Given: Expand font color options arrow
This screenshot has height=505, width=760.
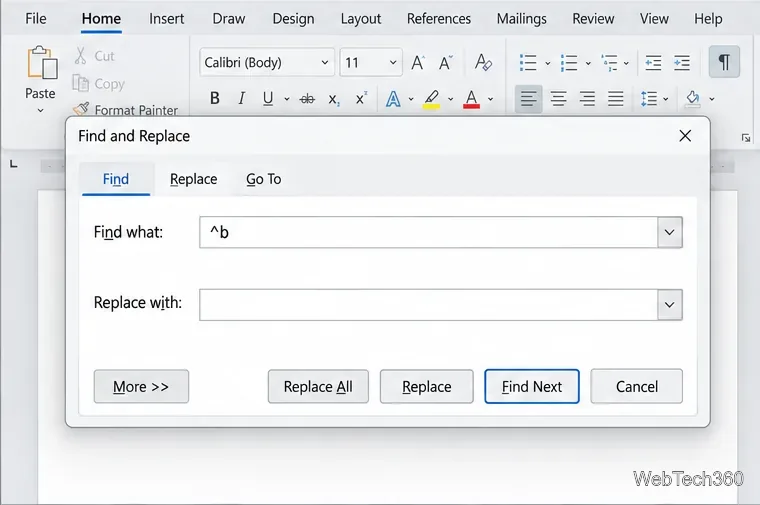Looking at the screenshot, I should point(491,99).
